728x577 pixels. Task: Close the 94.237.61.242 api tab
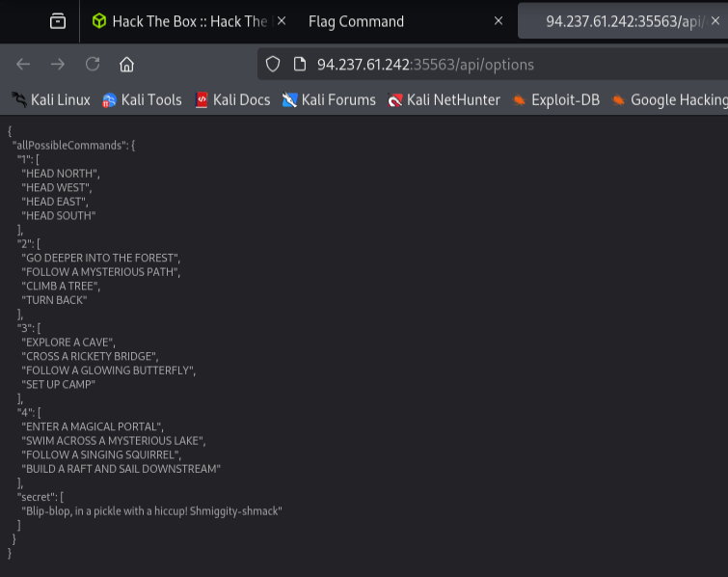tap(715, 21)
